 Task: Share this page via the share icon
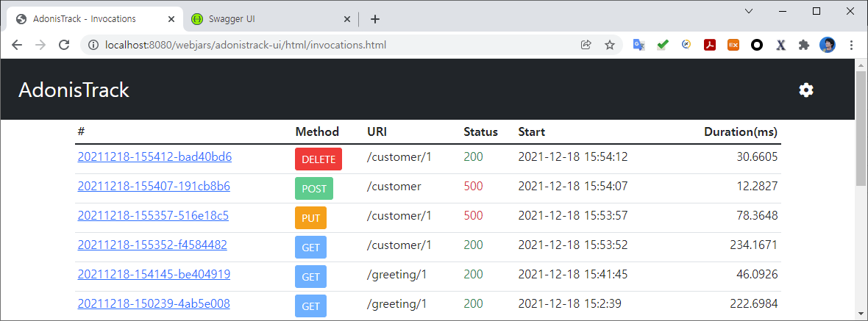point(586,46)
